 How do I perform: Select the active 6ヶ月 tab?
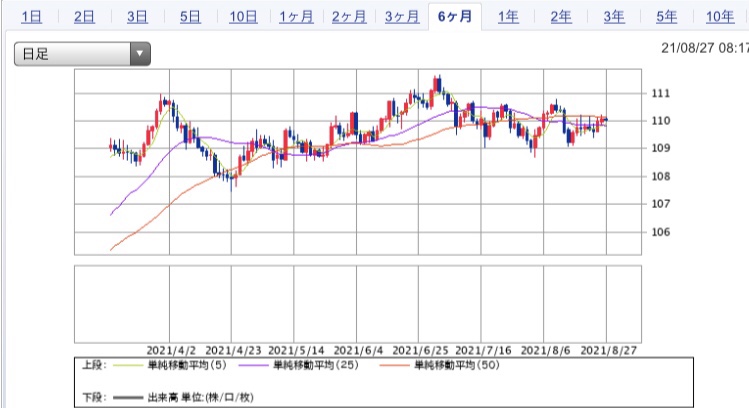coord(455,17)
